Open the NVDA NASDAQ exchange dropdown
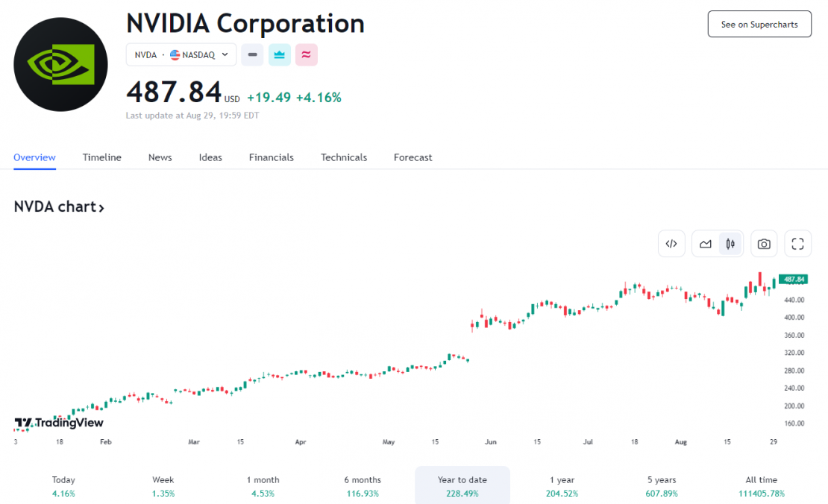This screenshot has width=828, height=504. [x=181, y=54]
